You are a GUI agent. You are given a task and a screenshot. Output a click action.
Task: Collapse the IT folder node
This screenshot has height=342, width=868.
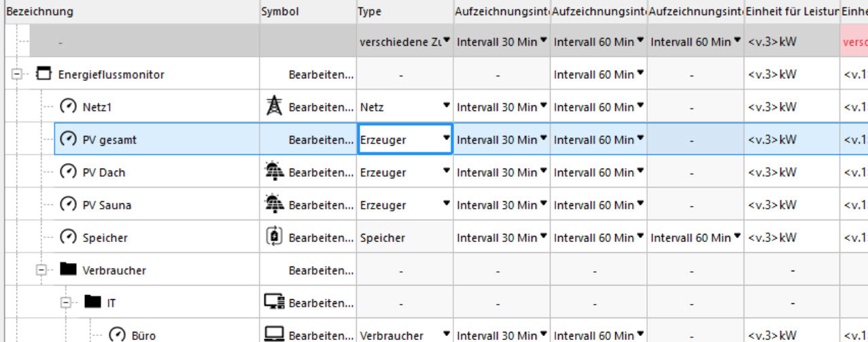67,303
